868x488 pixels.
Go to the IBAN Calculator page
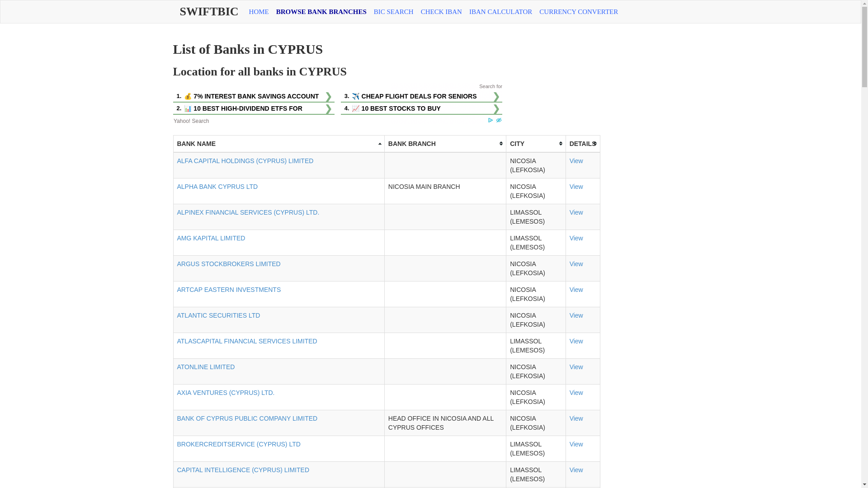tap(500, 12)
